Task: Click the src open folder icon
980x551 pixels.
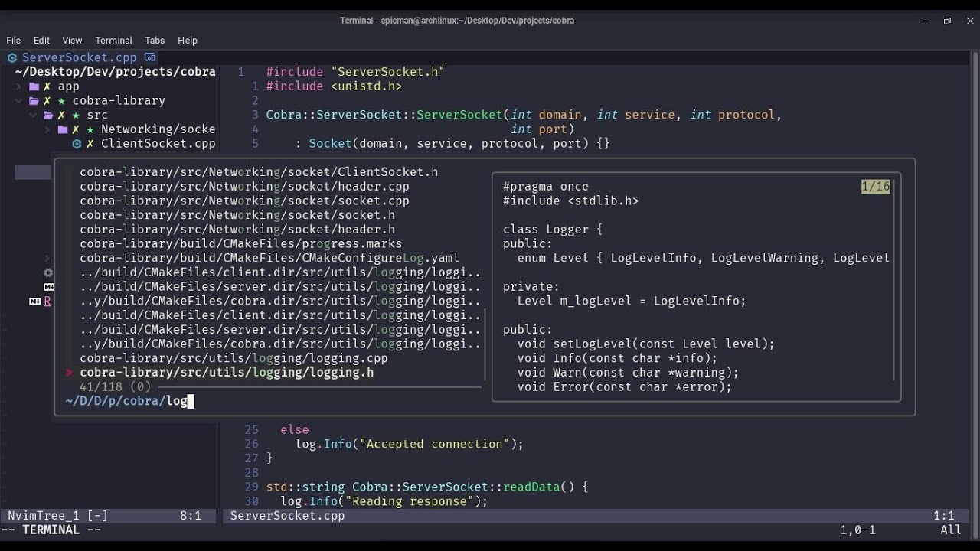Action: tap(48, 116)
